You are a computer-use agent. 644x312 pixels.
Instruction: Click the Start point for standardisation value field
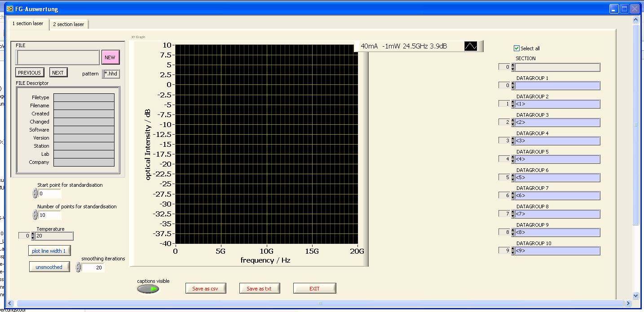point(49,193)
